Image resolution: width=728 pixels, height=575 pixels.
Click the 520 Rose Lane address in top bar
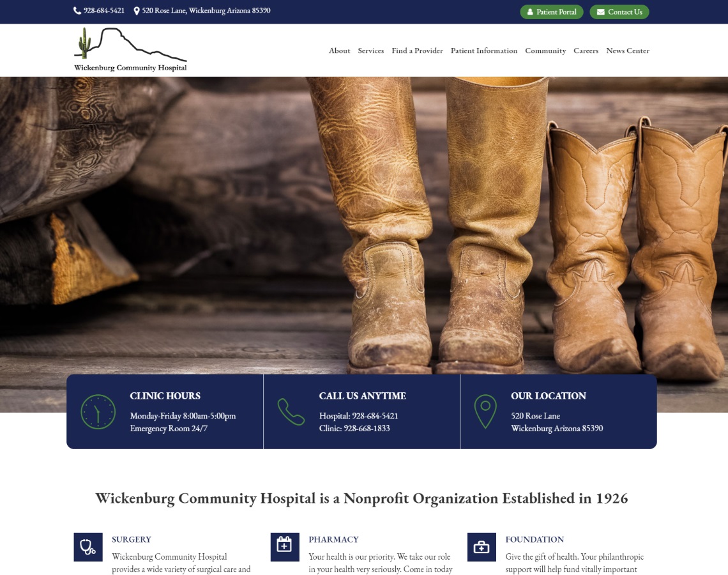click(206, 11)
